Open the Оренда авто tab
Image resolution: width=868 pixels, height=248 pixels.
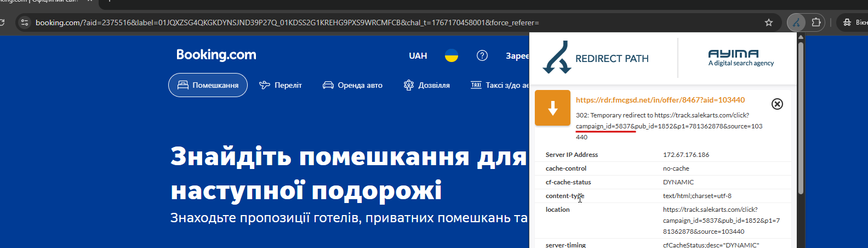(352, 85)
